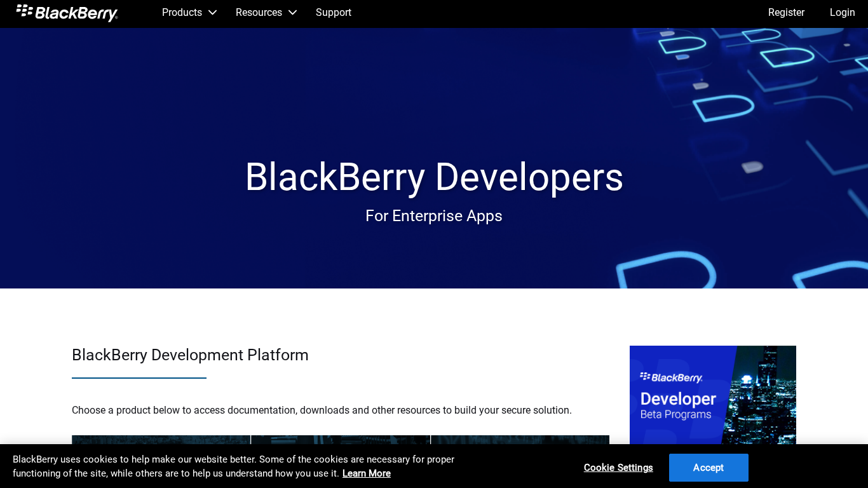Open Learn More in cookie notice
Screen dimensions: 868x488
click(x=366, y=473)
